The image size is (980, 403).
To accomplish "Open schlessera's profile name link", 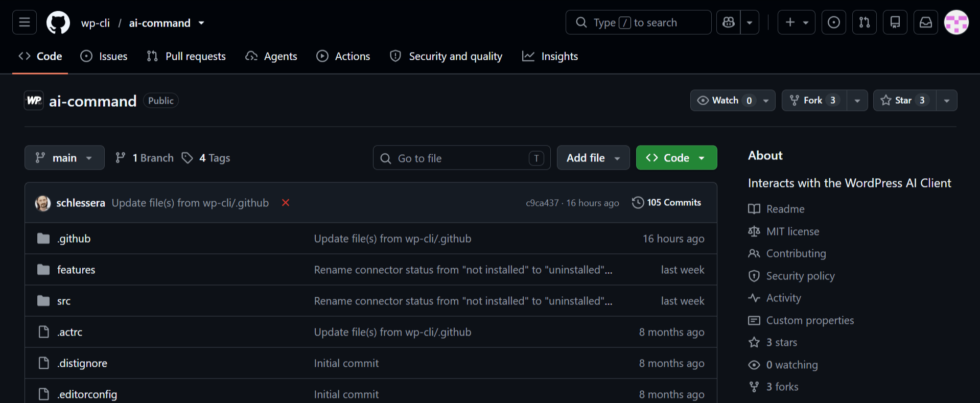I will (81, 203).
